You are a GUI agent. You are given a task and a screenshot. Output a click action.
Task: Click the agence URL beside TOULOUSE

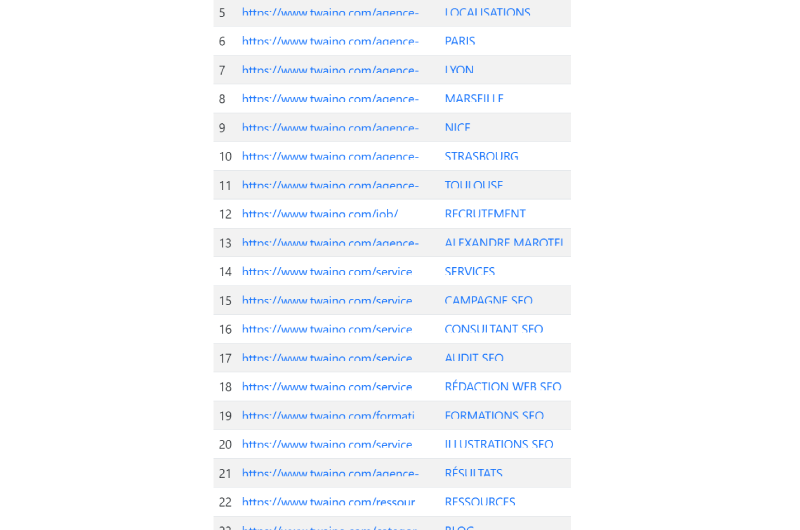pyautogui.click(x=330, y=185)
